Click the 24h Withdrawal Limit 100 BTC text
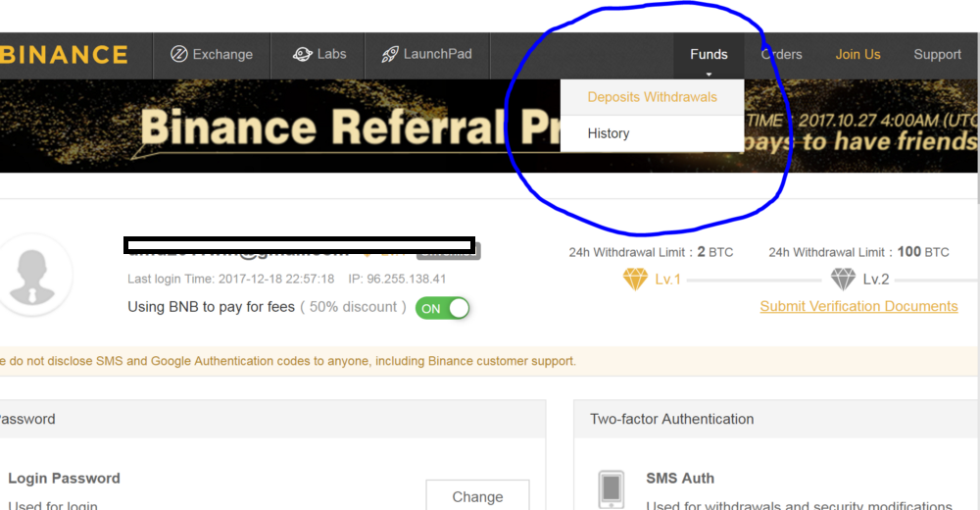980x510 pixels. point(858,252)
